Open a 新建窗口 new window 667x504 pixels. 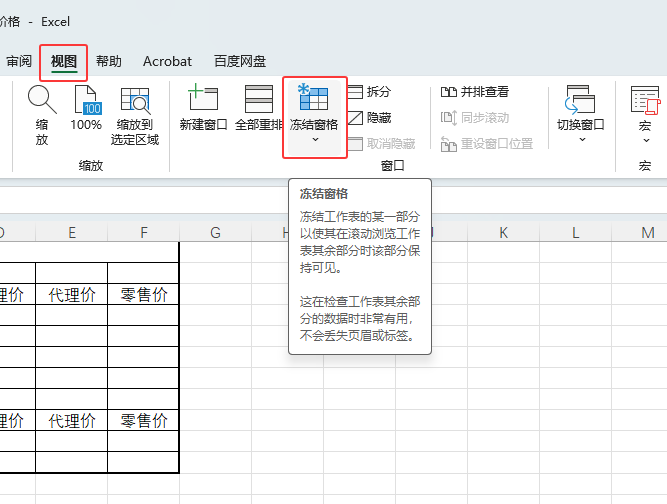click(203, 98)
